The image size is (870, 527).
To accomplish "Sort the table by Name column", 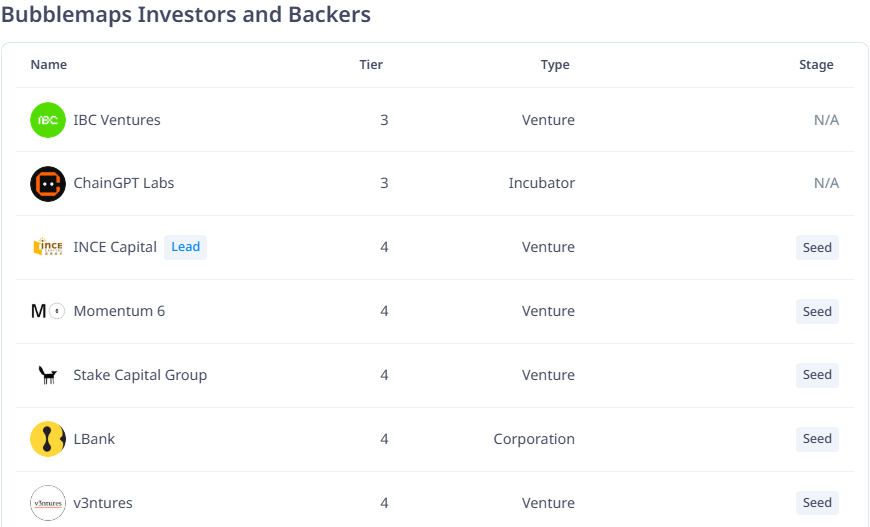I will pyautogui.click(x=49, y=65).
